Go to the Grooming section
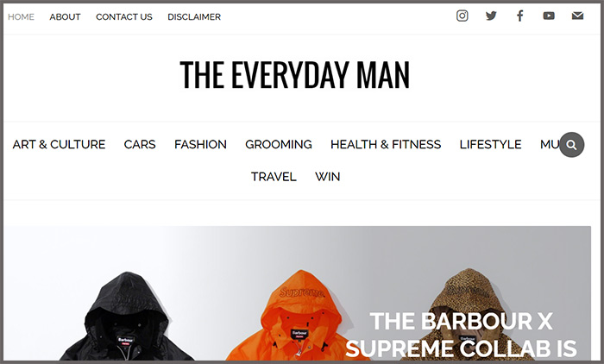The width and height of the screenshot is (604, 364). 279,144
